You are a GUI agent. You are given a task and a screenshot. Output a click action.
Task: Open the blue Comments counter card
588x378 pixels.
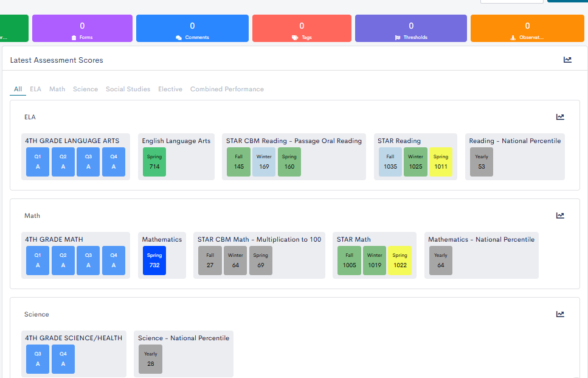coord(192,28)
